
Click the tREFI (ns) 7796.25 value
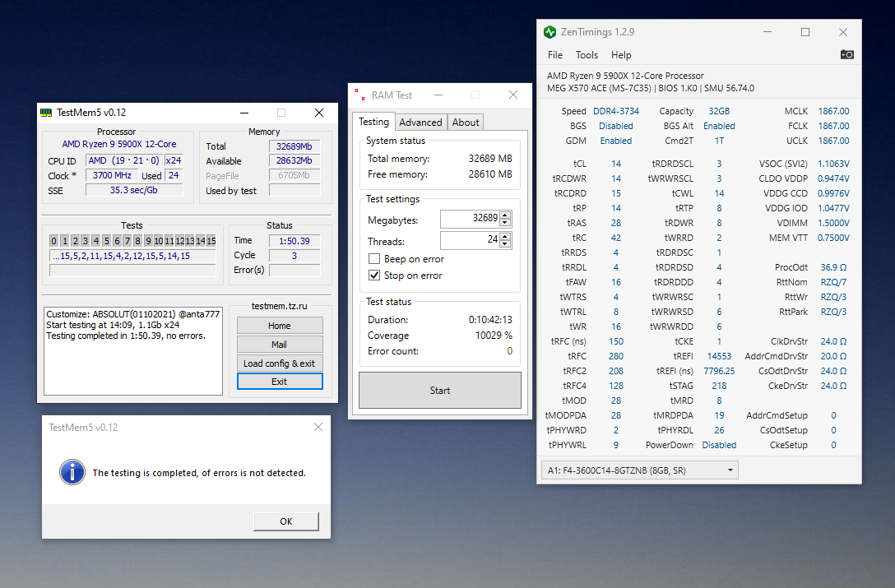[719, 371]
